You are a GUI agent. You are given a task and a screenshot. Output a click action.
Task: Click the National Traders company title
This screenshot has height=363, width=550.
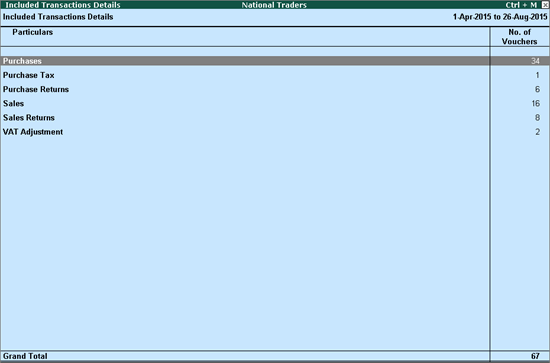point(274,5)
